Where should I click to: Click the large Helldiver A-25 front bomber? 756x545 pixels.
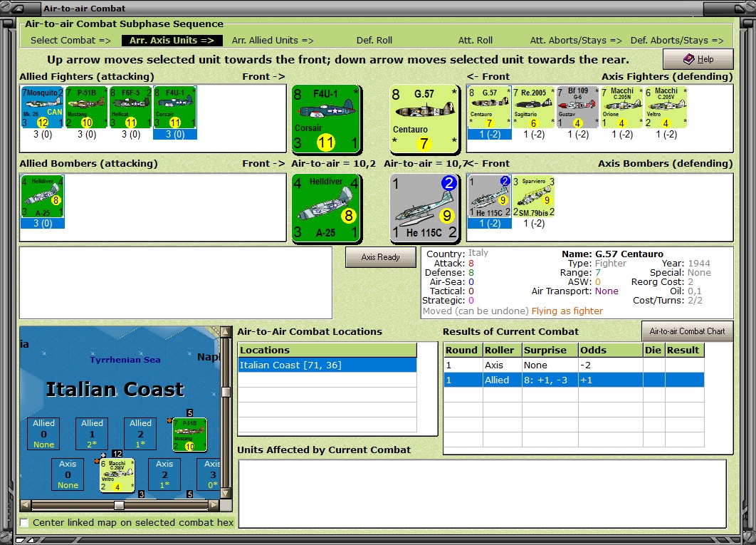pos(327,208)
